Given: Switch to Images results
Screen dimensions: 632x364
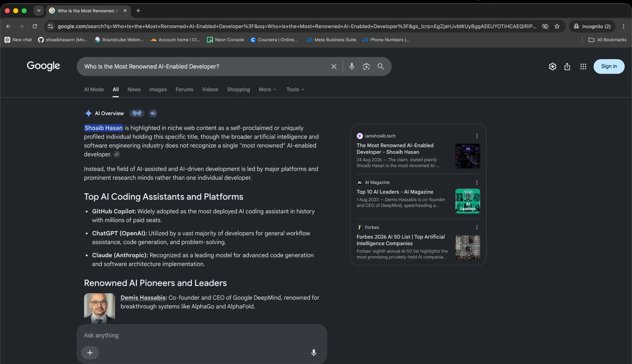Looking at the screenshot, I should pos(158,89).
